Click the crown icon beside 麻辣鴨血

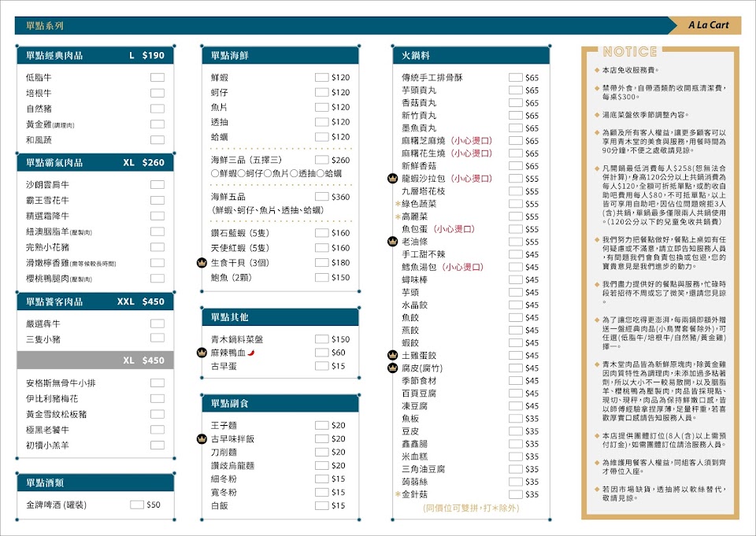(x=202, y=353)
